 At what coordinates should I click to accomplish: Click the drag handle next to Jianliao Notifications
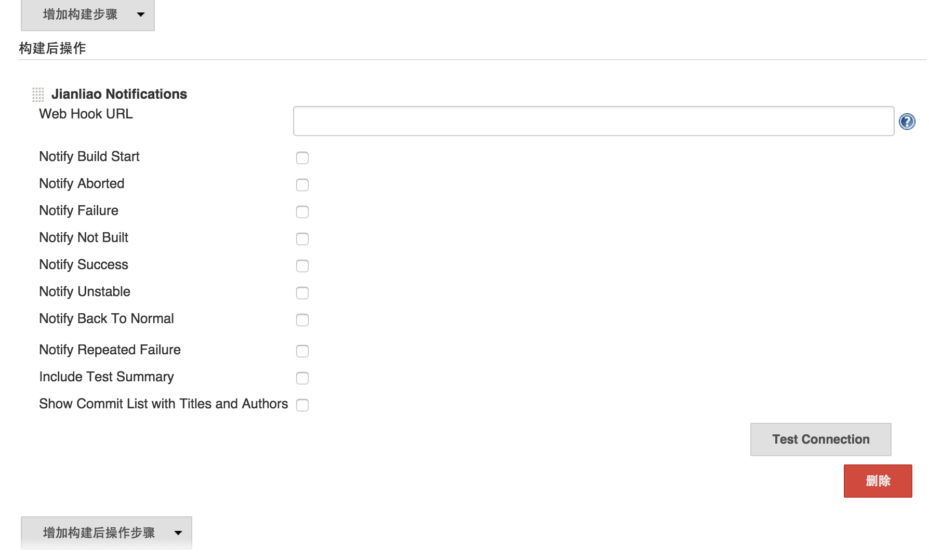click(38, 94)
